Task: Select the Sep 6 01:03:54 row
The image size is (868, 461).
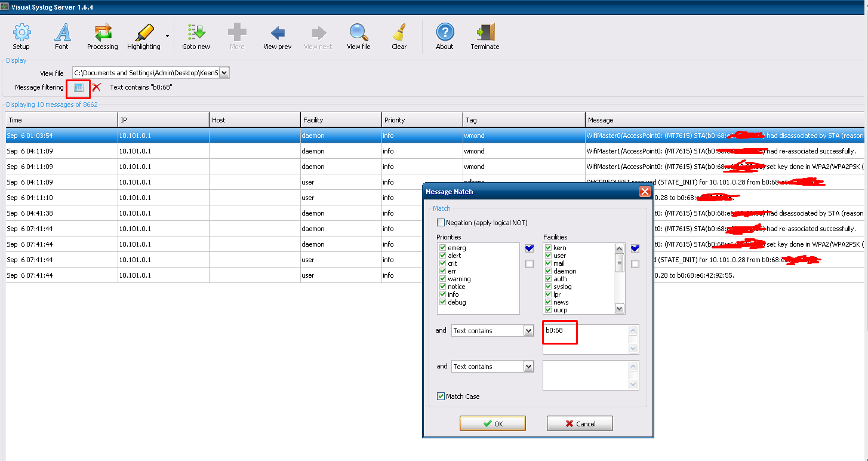Action: [x=435, y=136]
